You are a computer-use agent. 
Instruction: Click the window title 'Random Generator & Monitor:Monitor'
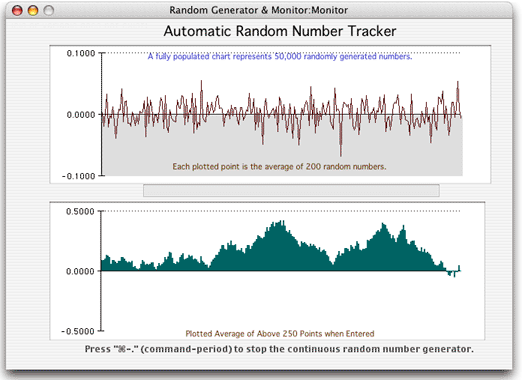pyautogui.click(x=258, y=10)
